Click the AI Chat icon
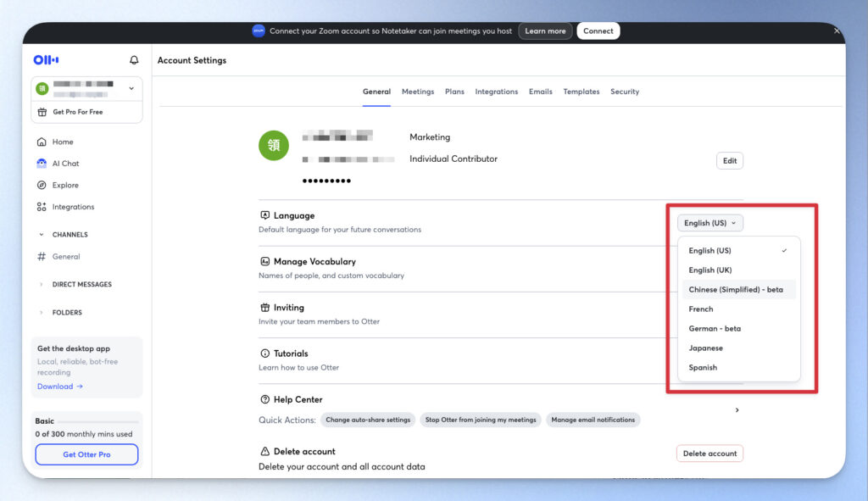 click(x=42, y=164)
